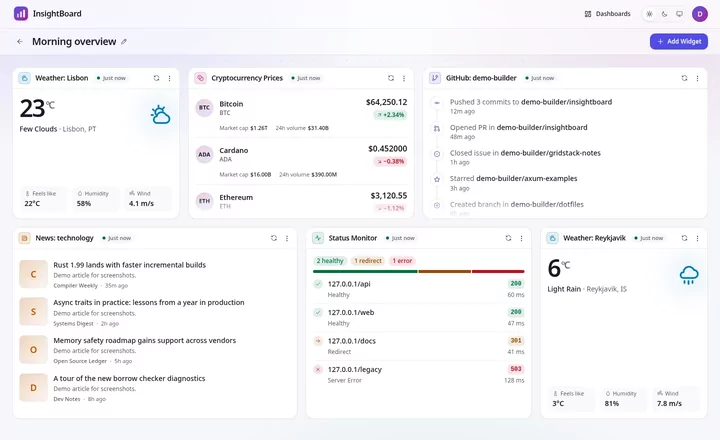Open demo-builder/insightboard link in Opened PR event
The width and height of the screenshot is (720, 440).
(542, 127)
